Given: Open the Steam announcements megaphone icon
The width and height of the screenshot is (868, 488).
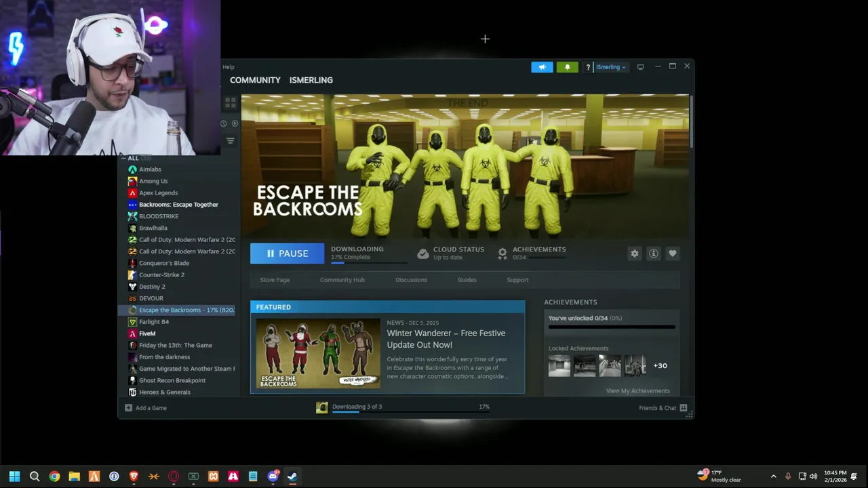Looking at the screenshot, I should click(542, 67).
